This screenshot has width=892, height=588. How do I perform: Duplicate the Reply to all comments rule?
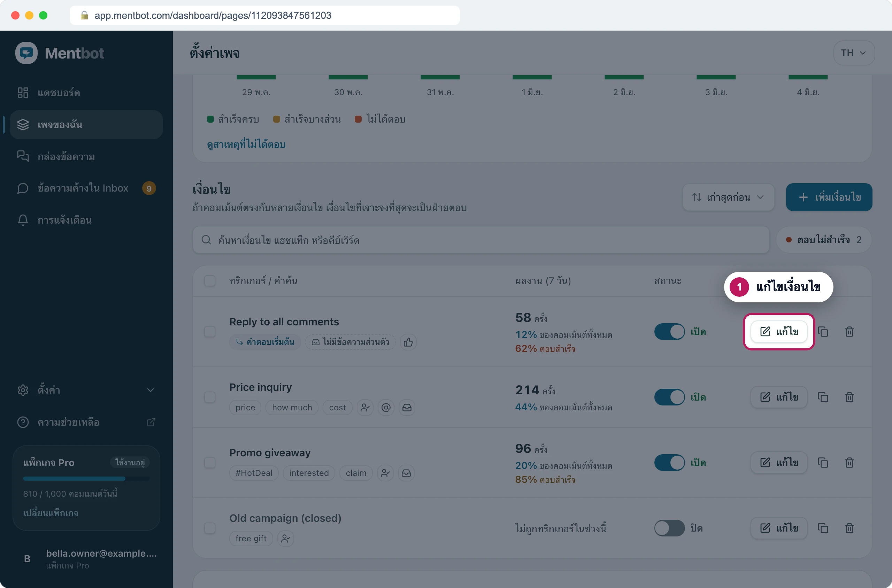[x=823, y=332]
